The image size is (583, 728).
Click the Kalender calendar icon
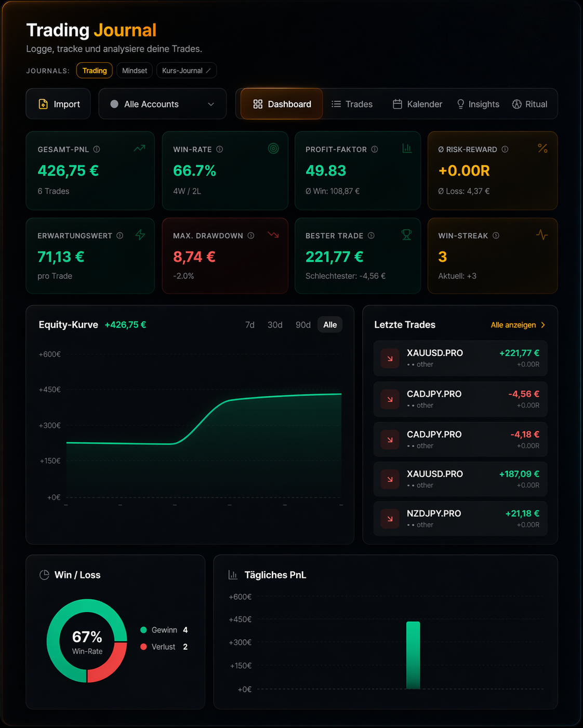[398, 104]
